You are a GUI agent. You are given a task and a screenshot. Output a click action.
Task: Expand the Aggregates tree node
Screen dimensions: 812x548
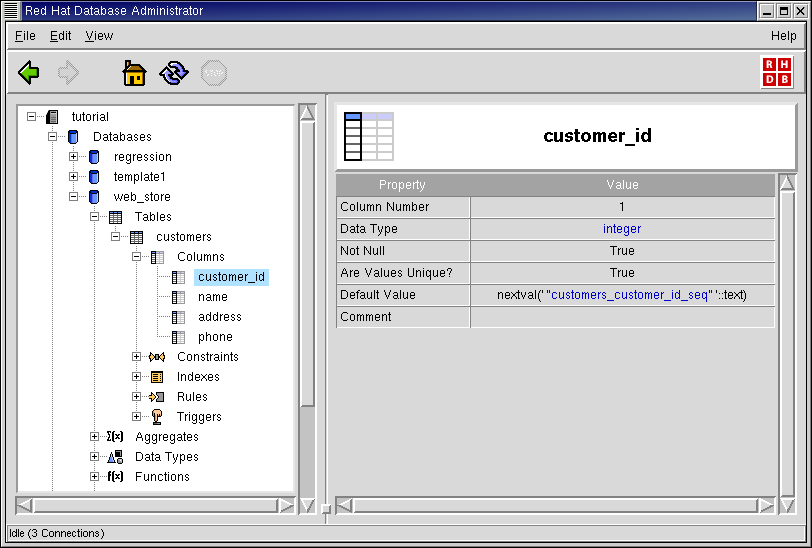click(x=95, y=437)
